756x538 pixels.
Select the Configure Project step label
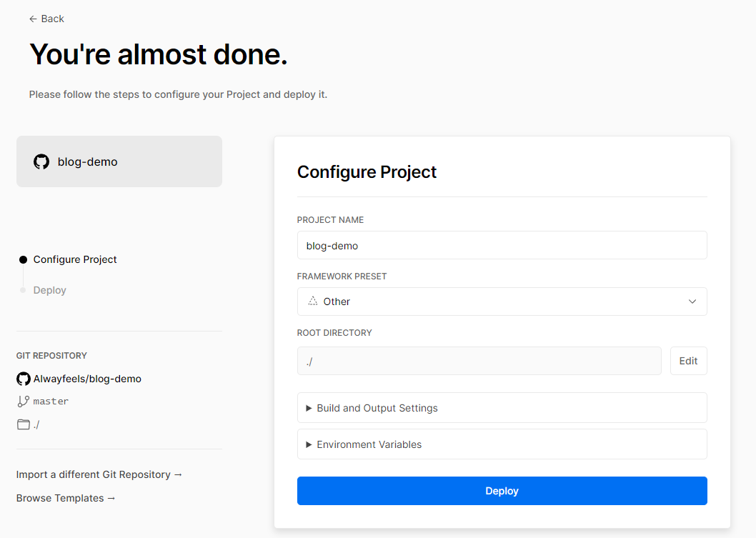(75, 259)
